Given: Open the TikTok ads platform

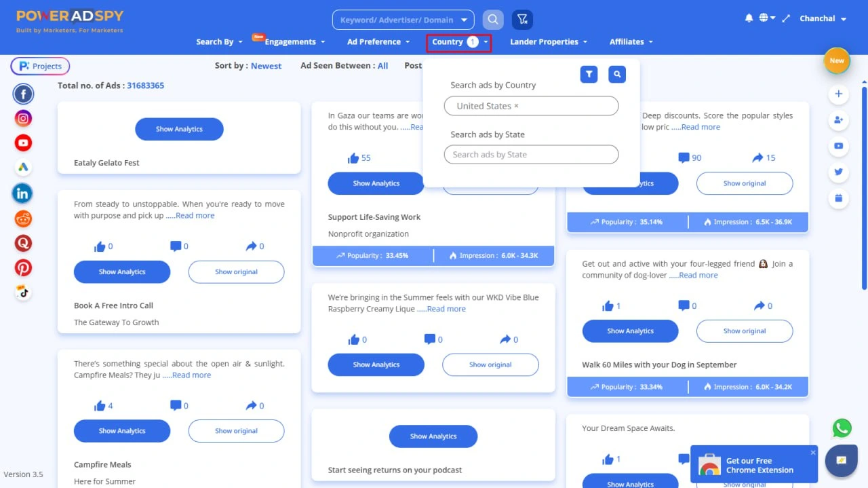Looking at the screenshot, I should [23, 293].
